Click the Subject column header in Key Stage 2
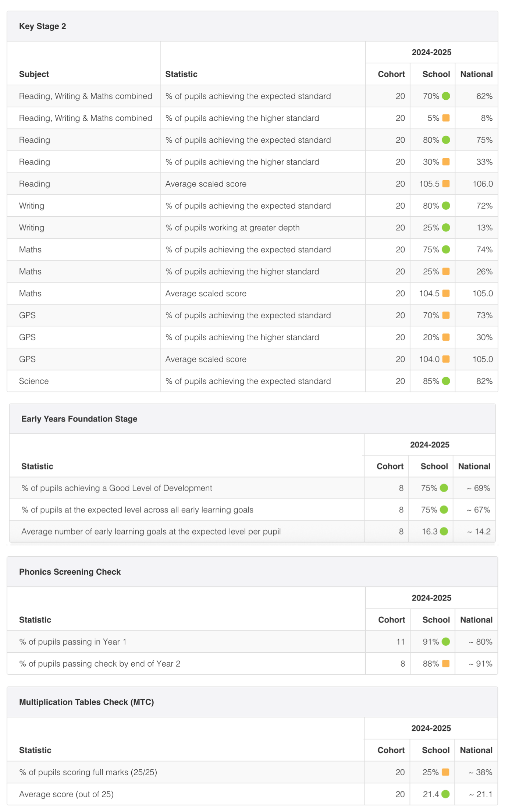Viewport: 505px width, 812px height. [34, 74]
